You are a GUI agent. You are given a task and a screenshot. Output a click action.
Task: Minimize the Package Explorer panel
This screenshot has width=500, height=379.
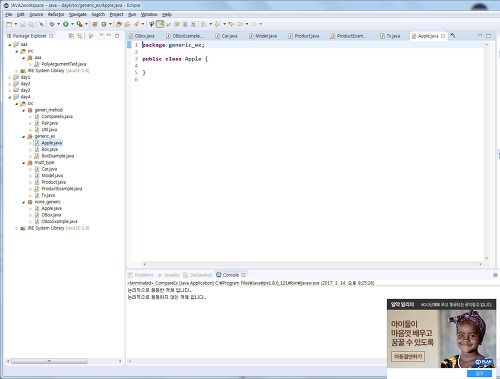(x=109, y=35)
